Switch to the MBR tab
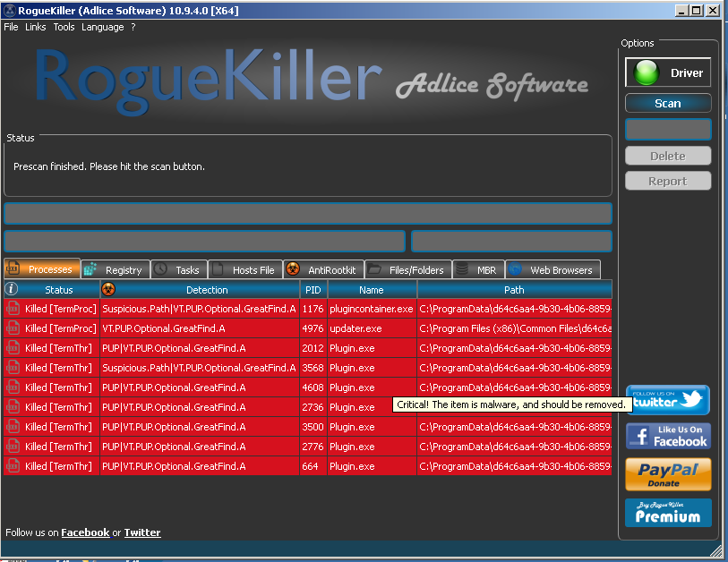728x562 pixels. click(478, 269)
